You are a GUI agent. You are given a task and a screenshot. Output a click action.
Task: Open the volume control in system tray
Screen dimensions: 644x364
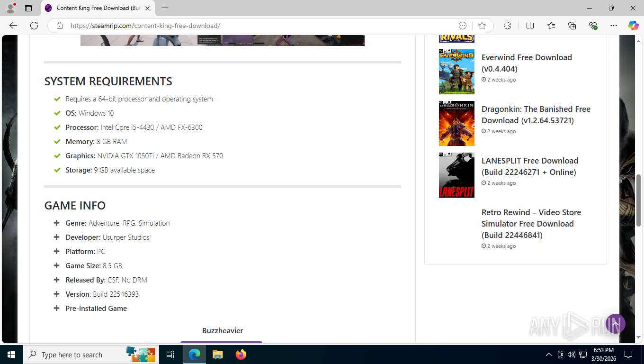tap(572, 355)
